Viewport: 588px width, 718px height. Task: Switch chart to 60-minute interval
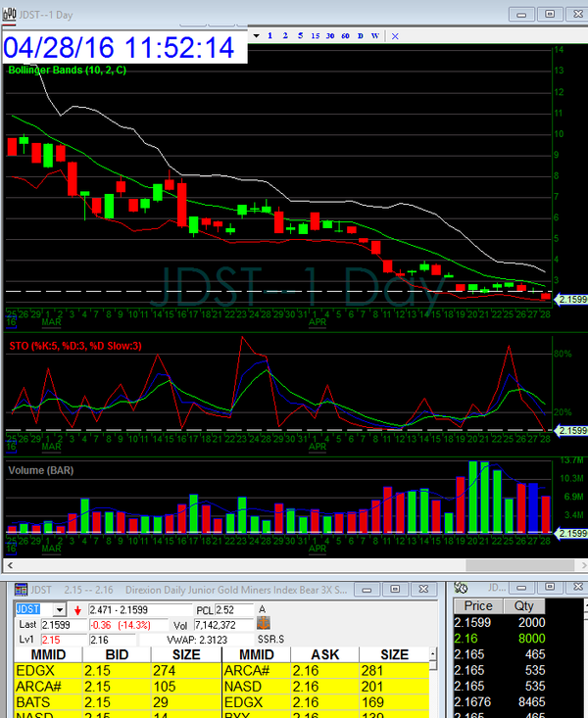tap(345, 35)
